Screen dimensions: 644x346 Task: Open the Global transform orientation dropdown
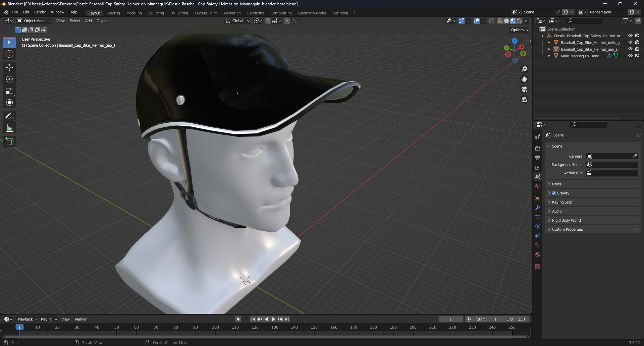pyautogui.click(x=237, y=21)
